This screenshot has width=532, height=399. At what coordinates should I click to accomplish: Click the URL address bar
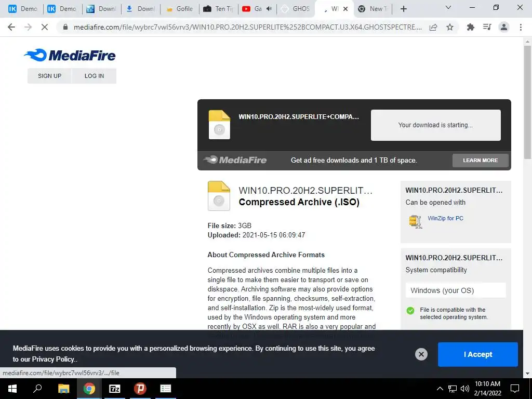click(248, 27)
